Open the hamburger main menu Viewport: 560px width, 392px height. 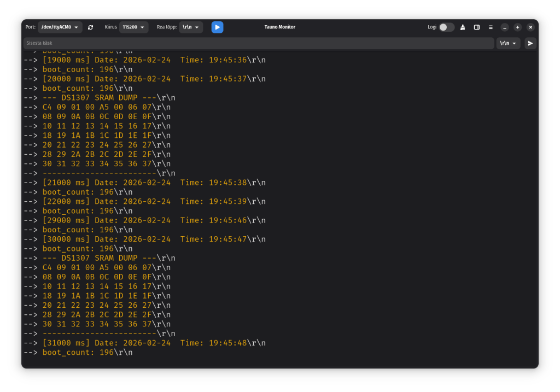(491, 27)
